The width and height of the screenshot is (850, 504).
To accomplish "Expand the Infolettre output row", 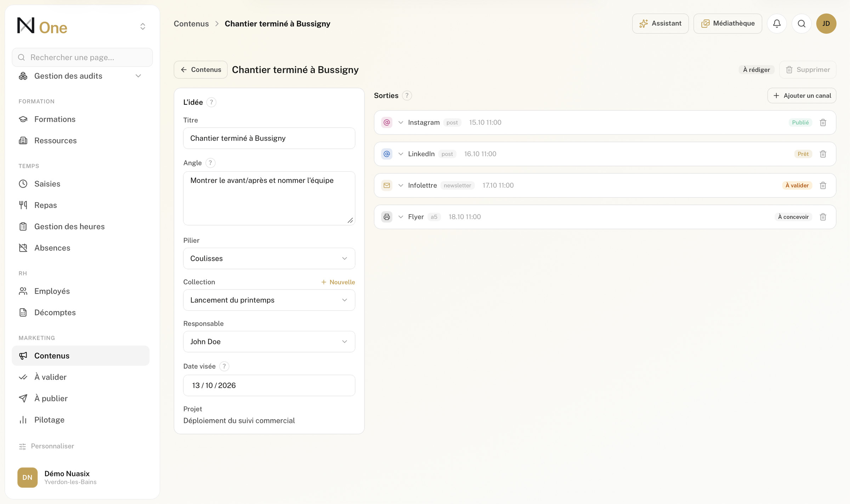I will coord(401,185).
